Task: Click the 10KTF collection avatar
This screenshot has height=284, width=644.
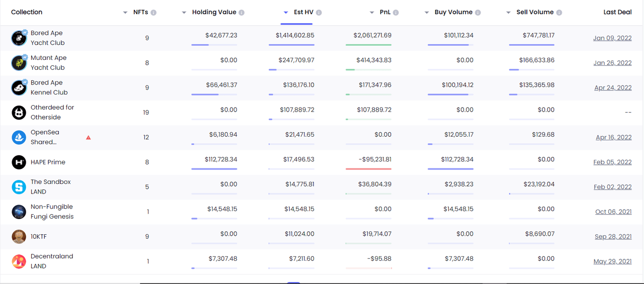Action: click(19, 237)
